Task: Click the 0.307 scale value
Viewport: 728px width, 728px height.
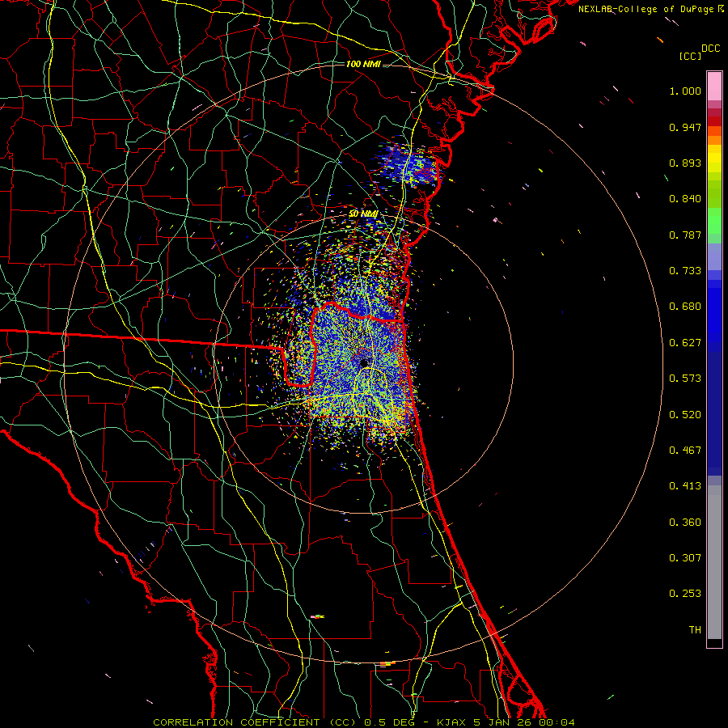Action: tap(685, 558)
